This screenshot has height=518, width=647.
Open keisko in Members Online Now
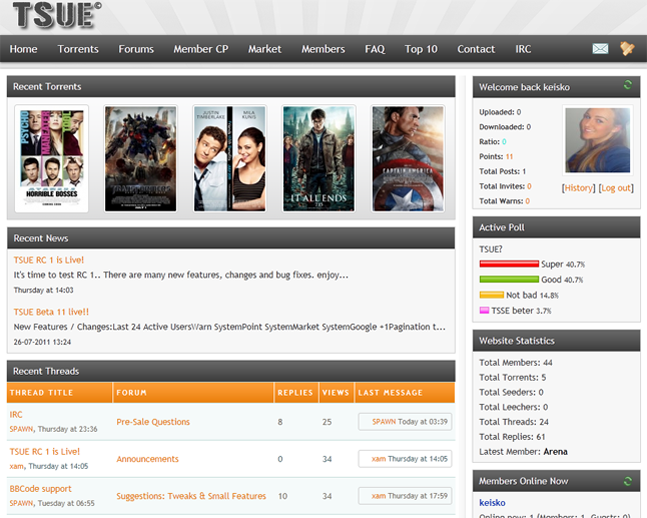(492, 503)
